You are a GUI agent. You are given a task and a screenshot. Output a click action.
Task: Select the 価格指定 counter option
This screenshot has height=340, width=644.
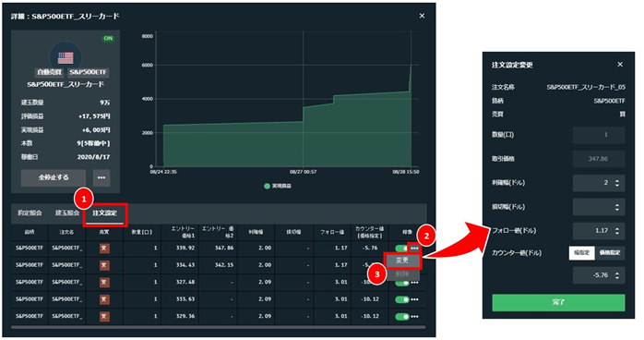(610, 253)
